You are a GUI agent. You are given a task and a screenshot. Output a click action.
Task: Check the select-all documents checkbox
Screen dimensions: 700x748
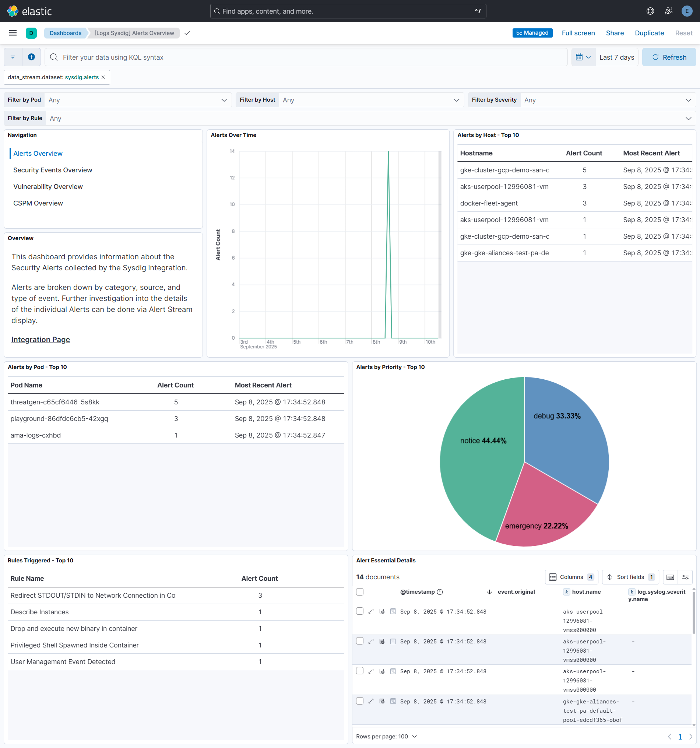click(359, 591)
